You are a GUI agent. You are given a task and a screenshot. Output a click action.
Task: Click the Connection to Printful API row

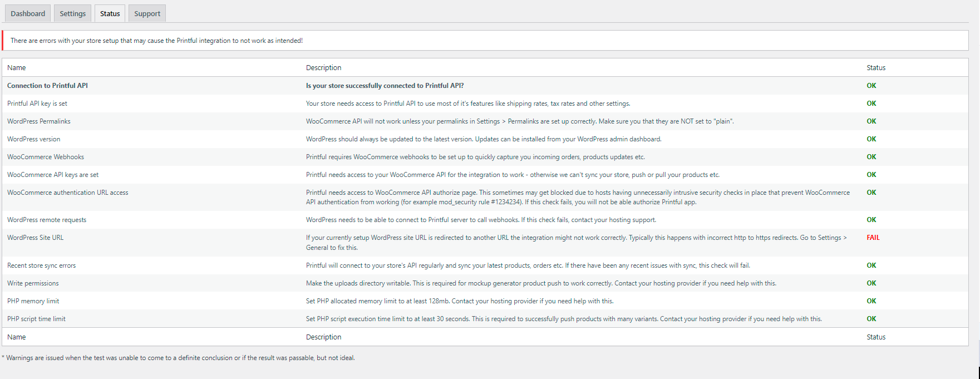click(485, 86)
